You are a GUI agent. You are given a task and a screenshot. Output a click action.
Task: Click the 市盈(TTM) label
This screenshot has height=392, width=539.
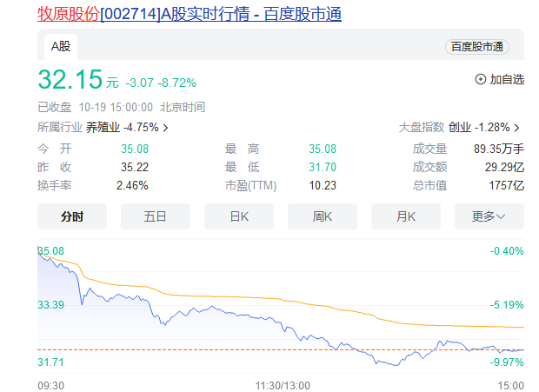coord(251,185)
